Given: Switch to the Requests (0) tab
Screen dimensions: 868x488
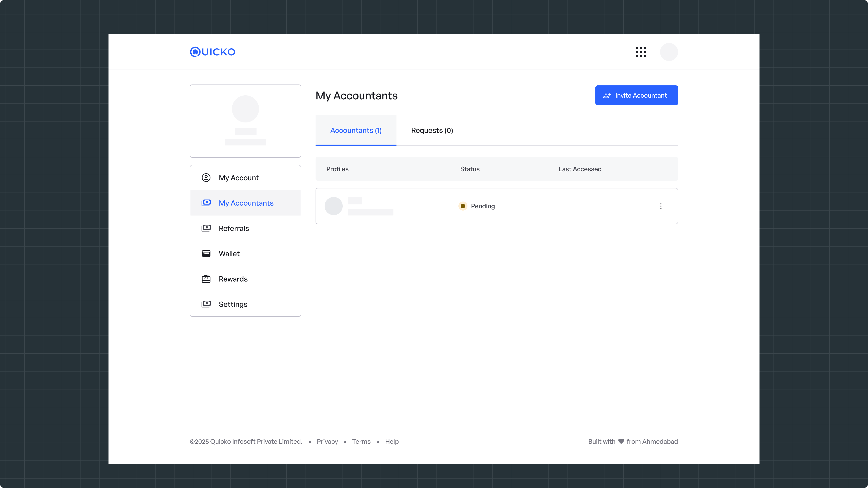Looking at the screenshot, I should 432,130.
